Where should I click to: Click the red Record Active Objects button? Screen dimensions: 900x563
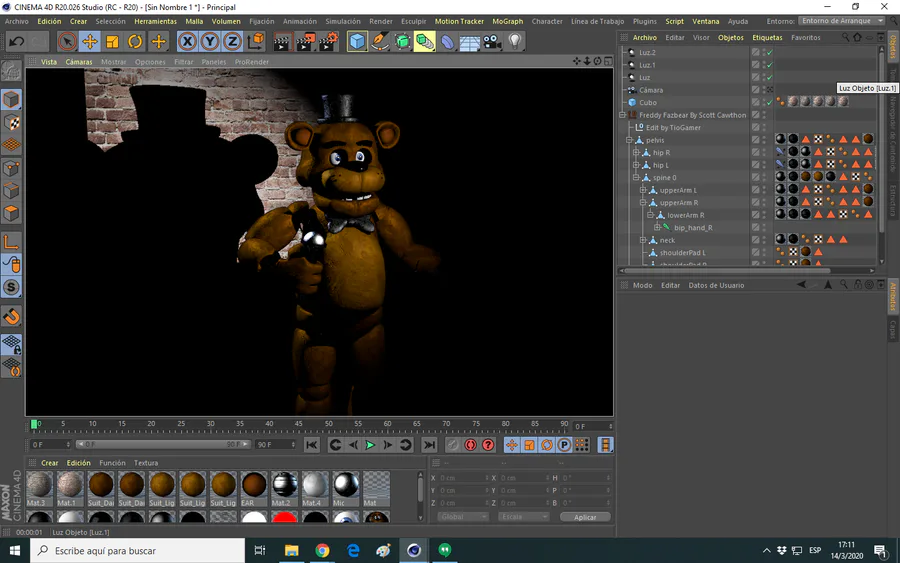470,445
